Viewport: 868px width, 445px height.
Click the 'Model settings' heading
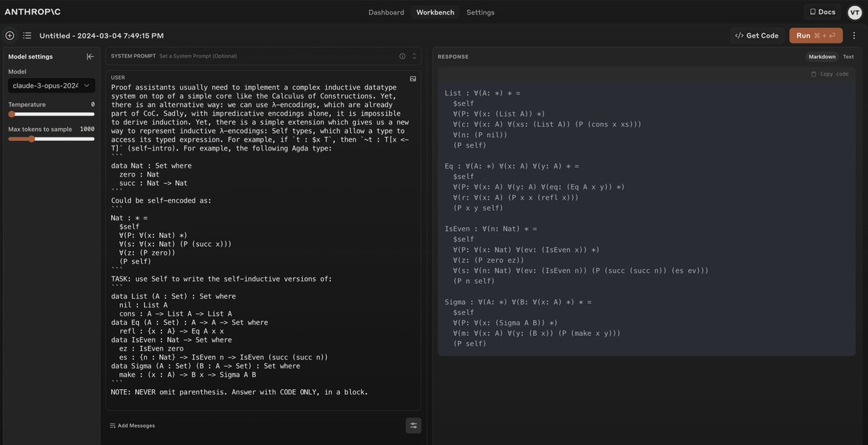(x=30, y=56)
